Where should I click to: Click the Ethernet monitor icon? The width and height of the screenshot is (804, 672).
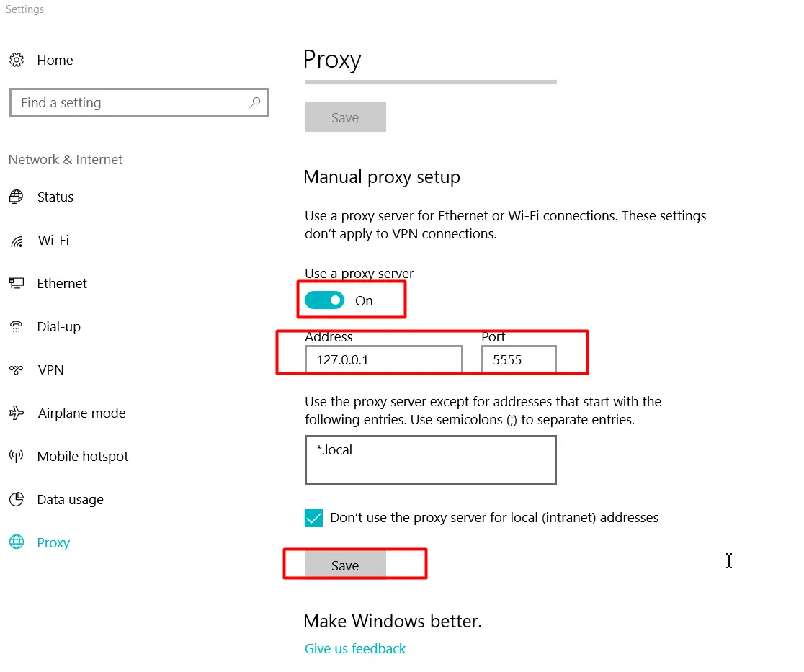(17, 283)
